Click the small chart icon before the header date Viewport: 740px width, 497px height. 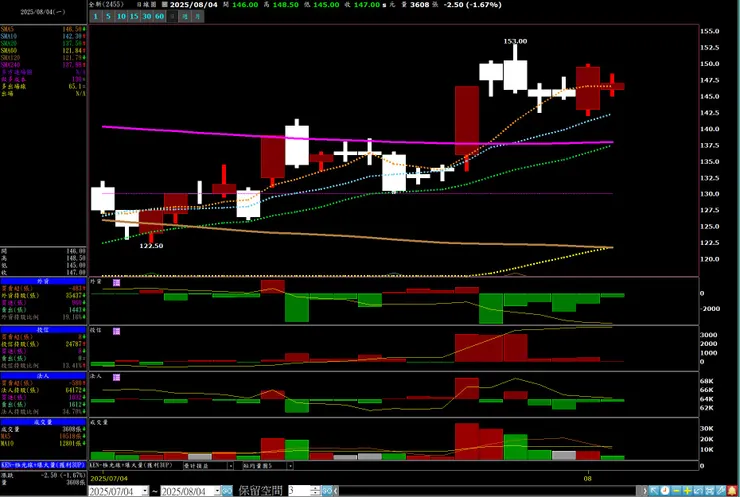[164, 5]
